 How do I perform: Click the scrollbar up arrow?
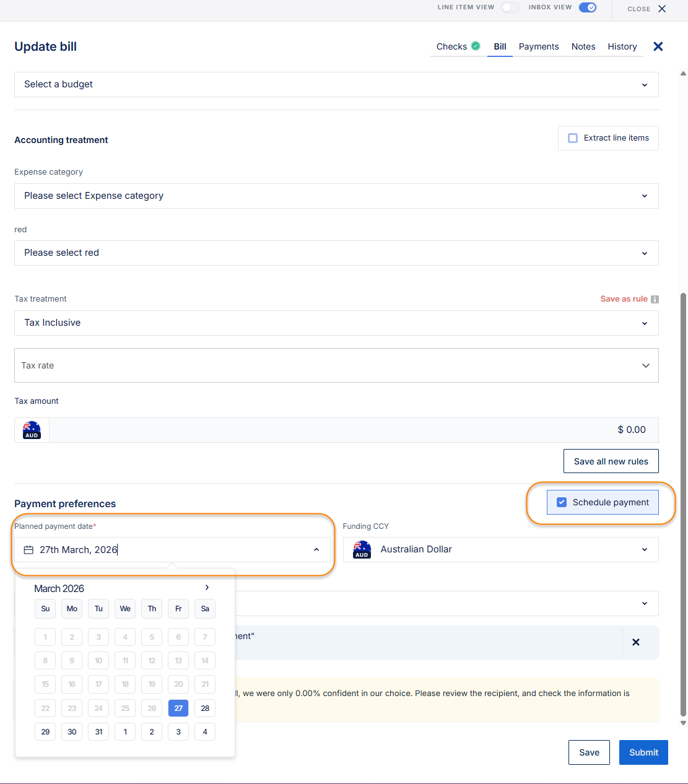click(x=684, y=73)
